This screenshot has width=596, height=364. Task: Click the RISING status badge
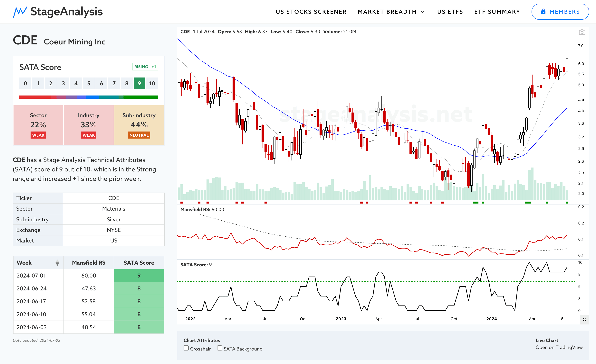141,67
